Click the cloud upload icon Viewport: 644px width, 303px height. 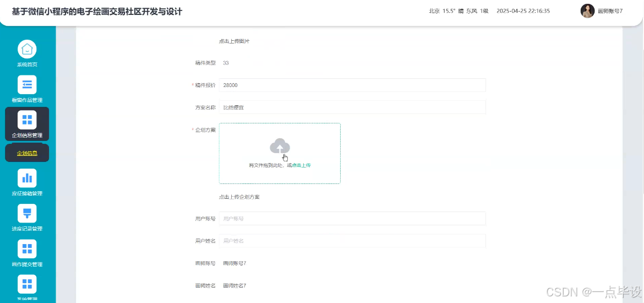click(280, 147)
